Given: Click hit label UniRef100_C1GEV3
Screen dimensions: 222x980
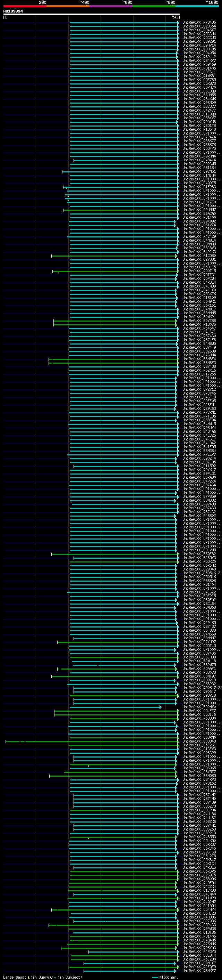Looking at the screenshot, I should [199, 749].
